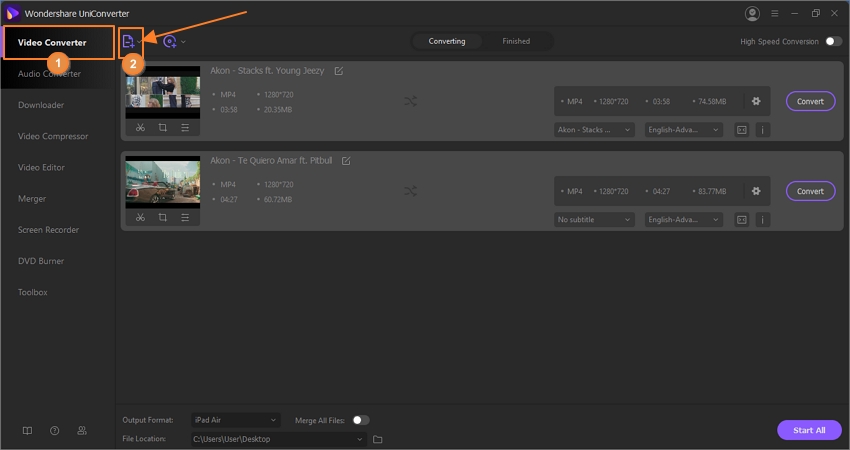Open the user guide book icon
Image resolution: width=850 pixels, height=450 pixels.
pos(27,430)
